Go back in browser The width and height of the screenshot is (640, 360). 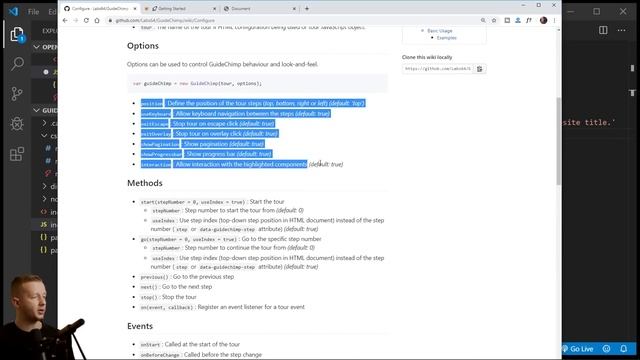[x=65, y=20]
